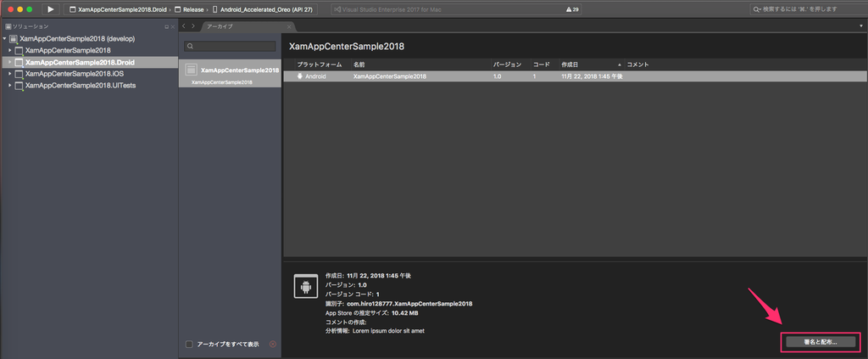
Task: Sort by 名前 column header
Action: (x=359, y=65)
